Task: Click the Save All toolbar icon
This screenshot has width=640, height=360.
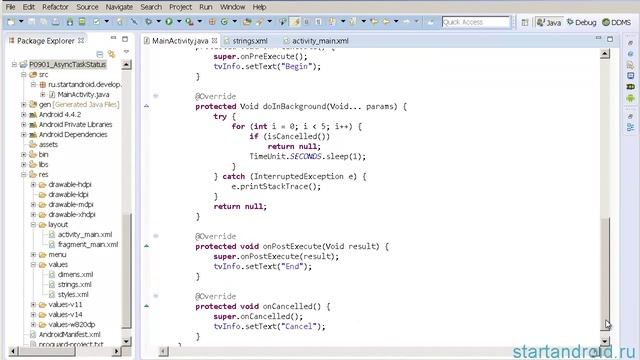Action: tap(43, 22)
